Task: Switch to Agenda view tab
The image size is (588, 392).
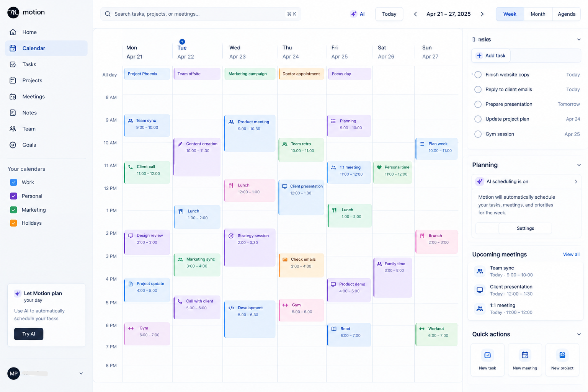Action: click(x=567, y=14)
